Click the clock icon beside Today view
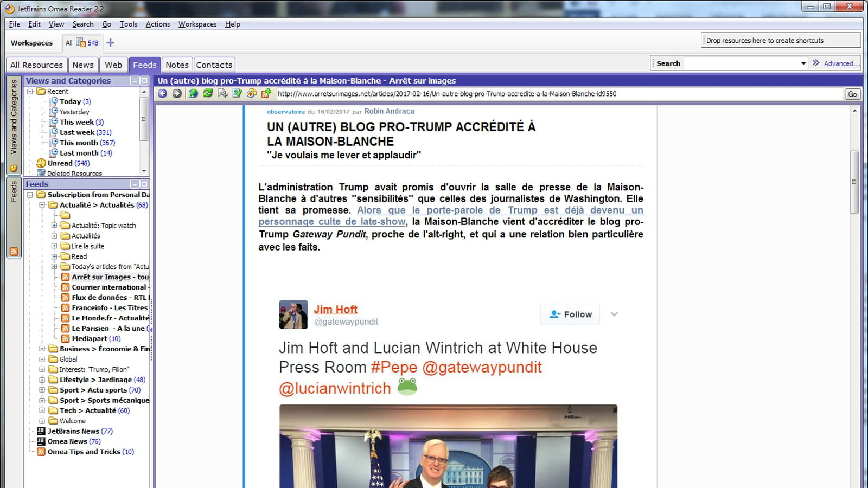The height and width of the screenshot is (488, 868). pyautogui.click(x=54, y=101)
